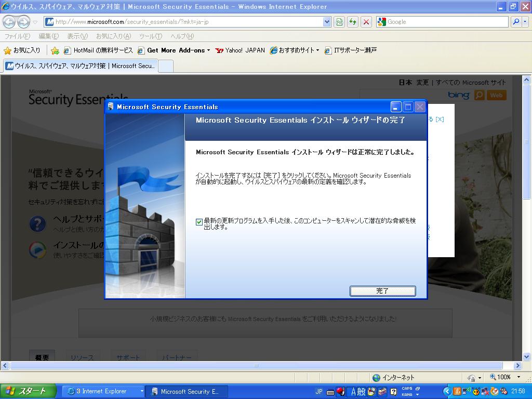This screenshot has height=399, width=532.
Task: Open a new blank tab
Action: point(166,66)
